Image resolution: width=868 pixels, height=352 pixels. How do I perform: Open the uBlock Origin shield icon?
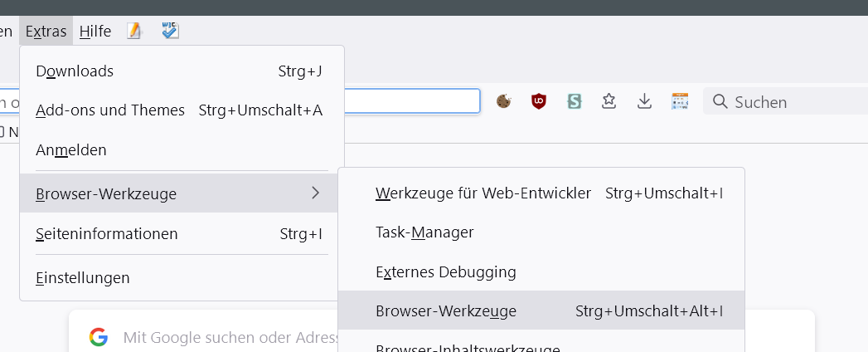[x=540, y=101]
